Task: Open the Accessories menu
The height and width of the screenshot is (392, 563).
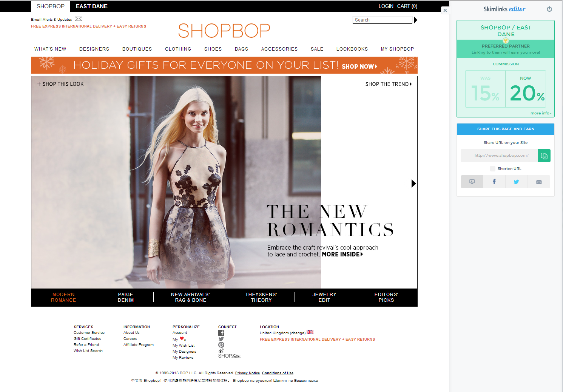Action: click(x=279, y=49)
